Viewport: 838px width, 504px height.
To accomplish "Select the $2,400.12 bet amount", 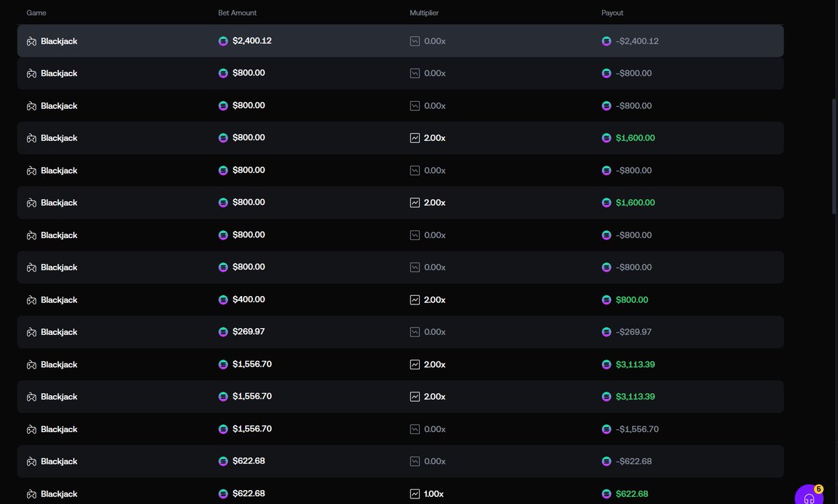I will point(252,41).
